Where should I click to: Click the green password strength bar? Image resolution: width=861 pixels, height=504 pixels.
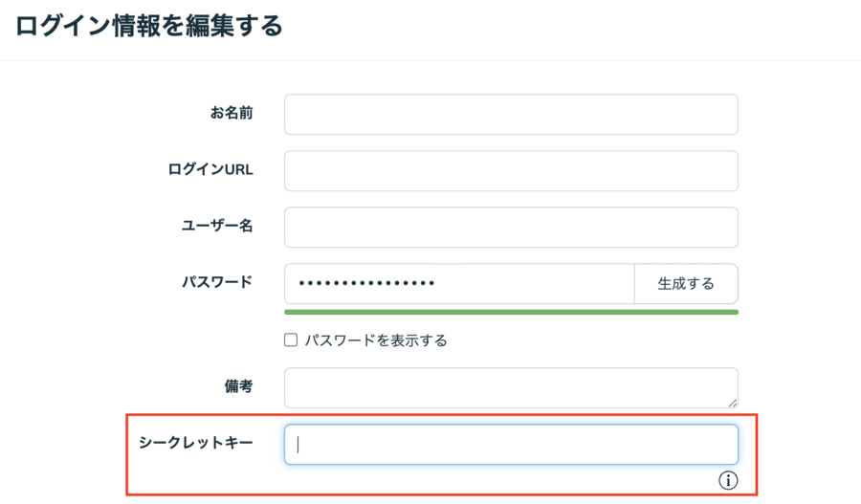(x=511, y=312)
